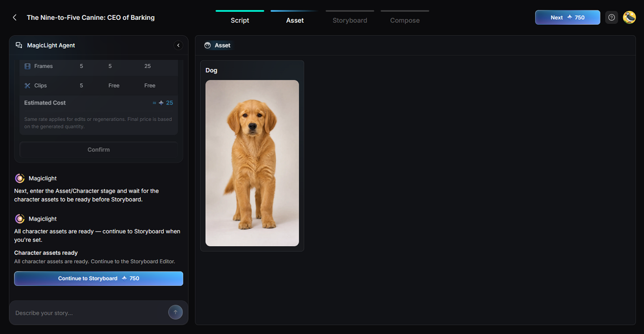Image resolution: width=644 pixels, height=334 pixels.
Task: Click the 'Estimated Cost' label
Action: click(x=45, y=103)
